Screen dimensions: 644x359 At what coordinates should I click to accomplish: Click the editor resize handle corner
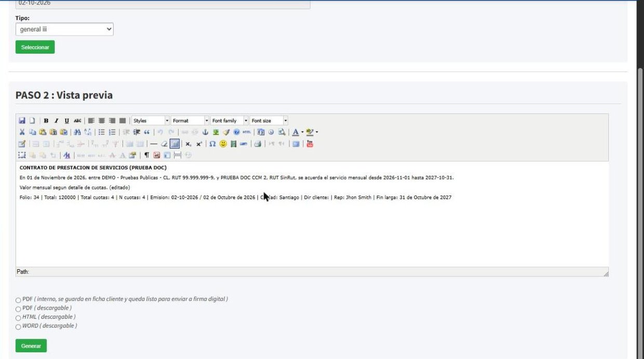pyautogui.click(x=606, y=273)
